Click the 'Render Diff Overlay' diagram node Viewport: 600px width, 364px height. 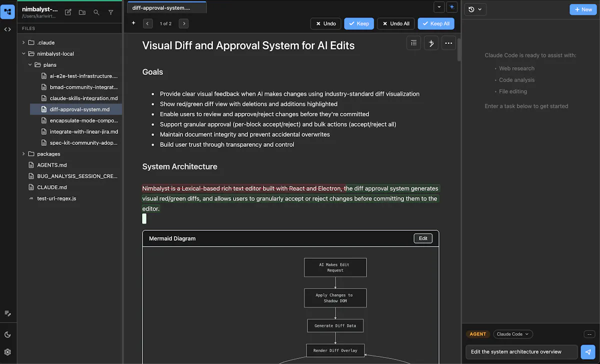click(335, 351)
